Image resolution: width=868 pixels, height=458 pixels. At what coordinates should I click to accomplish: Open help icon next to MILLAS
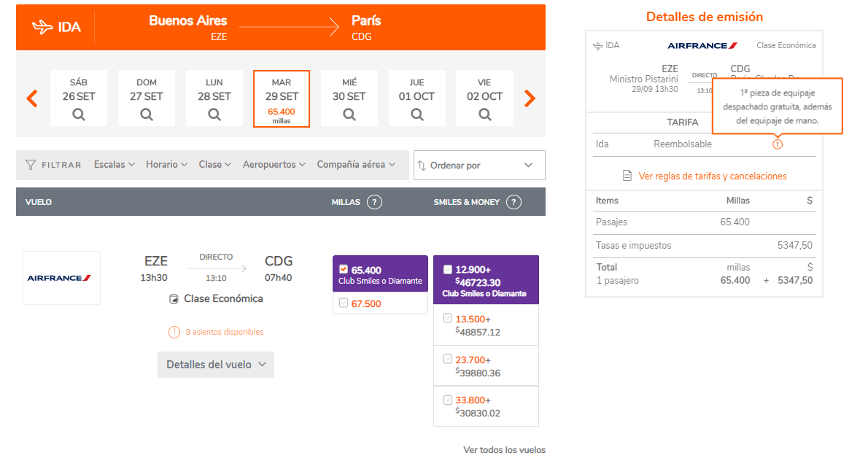tap(374, 202)
